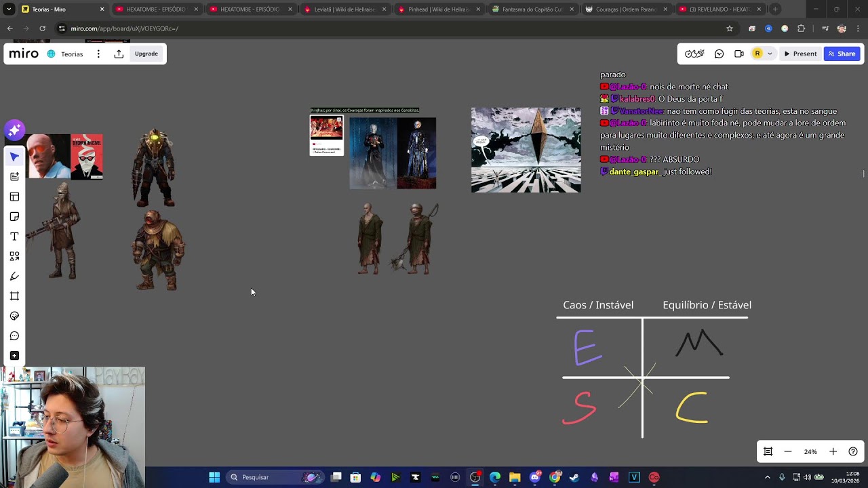Open the 24% zoom level menu
The height and width of the screenshot is (488, 868).
tap(810, 451)
